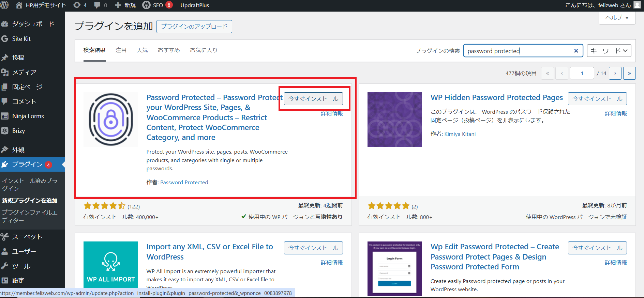Click WP Hidden Password Protected Pages thumbnail
644x298 pixels.
tap(395, 120)
